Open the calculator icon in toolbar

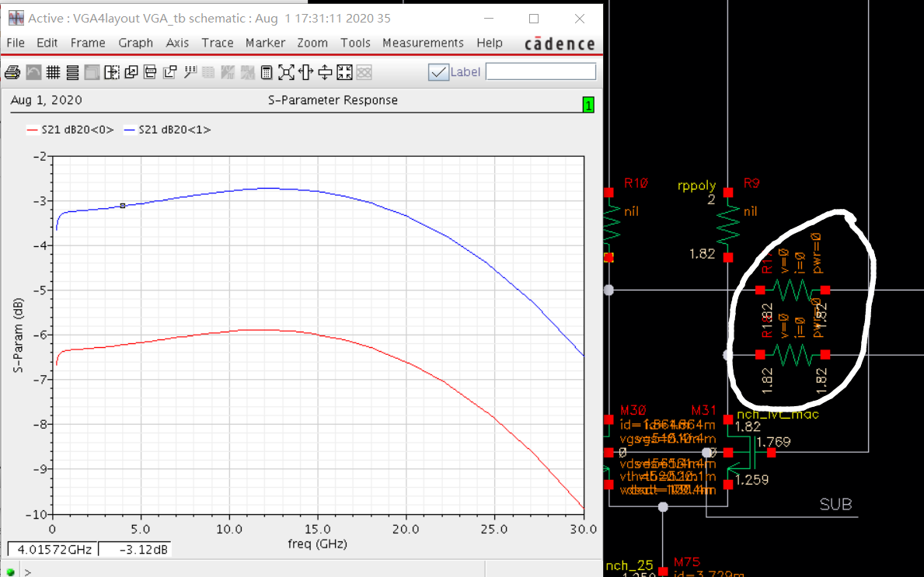267,72
